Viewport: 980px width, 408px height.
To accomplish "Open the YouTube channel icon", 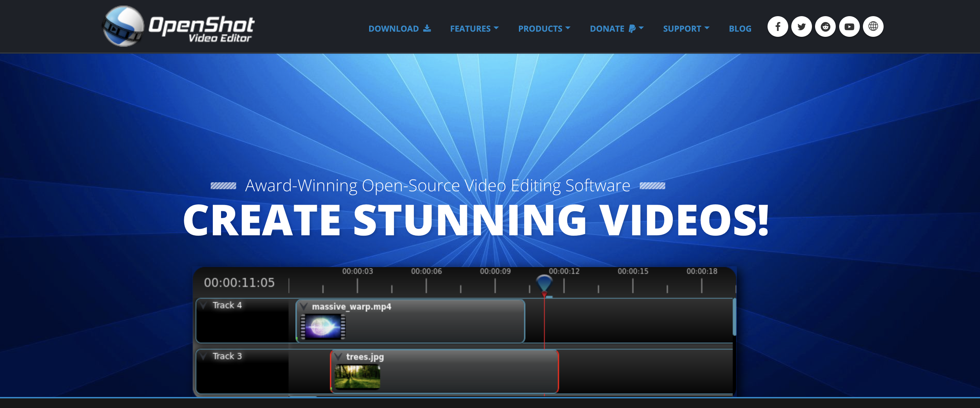I will (849, 26).
